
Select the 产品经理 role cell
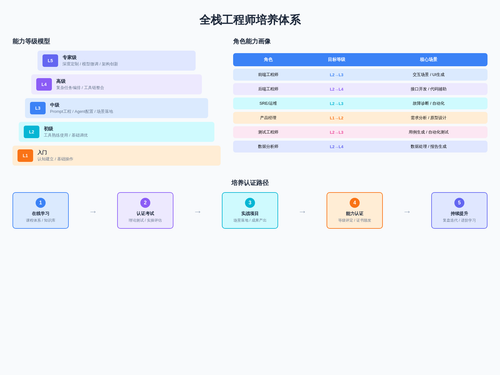268,118
